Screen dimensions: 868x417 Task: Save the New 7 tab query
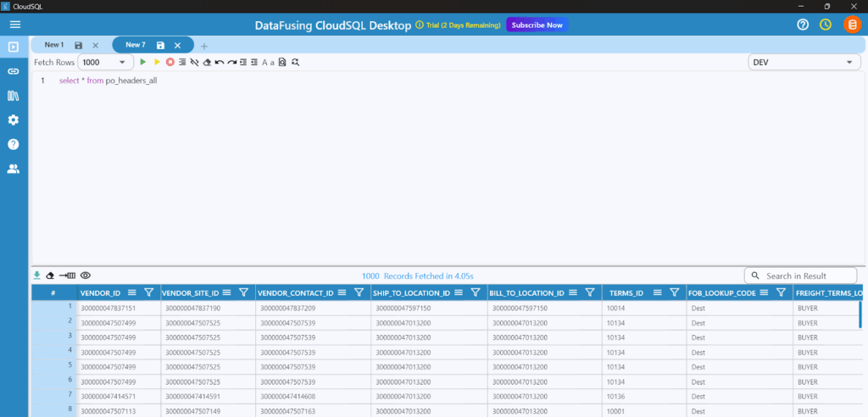tap(160, 46)
